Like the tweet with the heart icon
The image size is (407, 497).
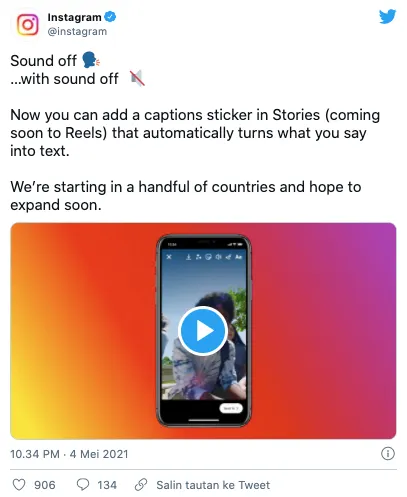19,484
